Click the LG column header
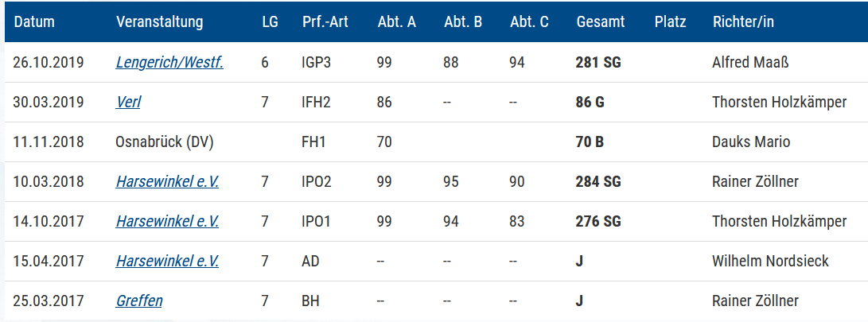 tap(271, 22)
